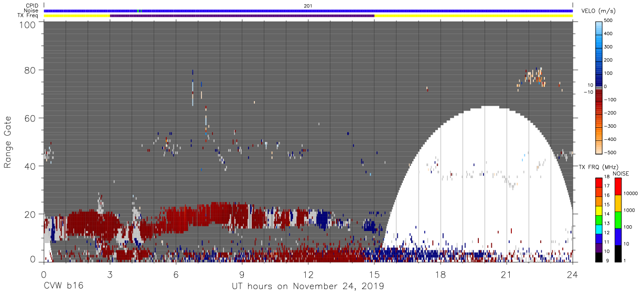Click the "-10" label left of the velocity colorbar
Screen dimensions: 644x297
589,92
